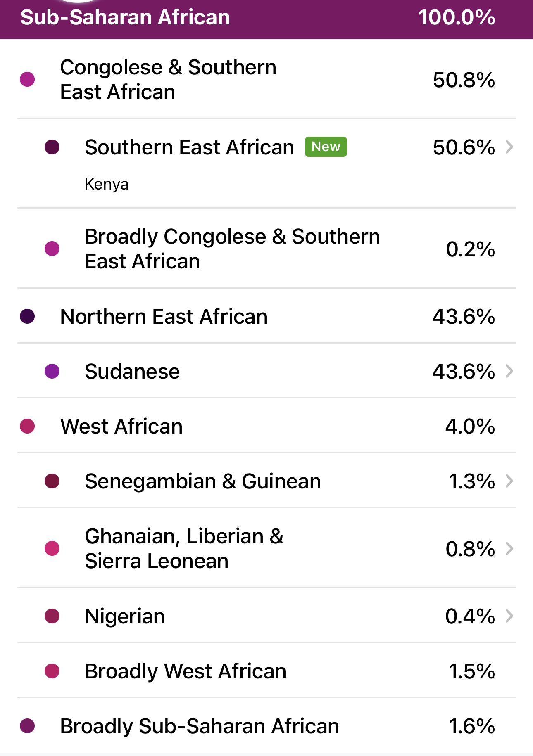The height and width of the screenshot is (756, 533).
Task: Select the Sub-Saharan African header bar
Action: 266,19
